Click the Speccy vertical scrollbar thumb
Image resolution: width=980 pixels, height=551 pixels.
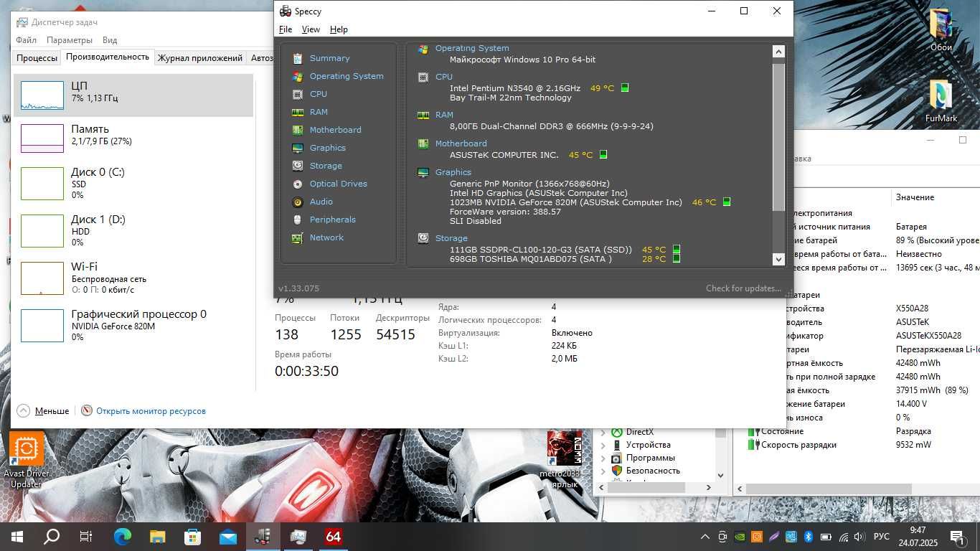pyautogui.click(x=778, y=137)
